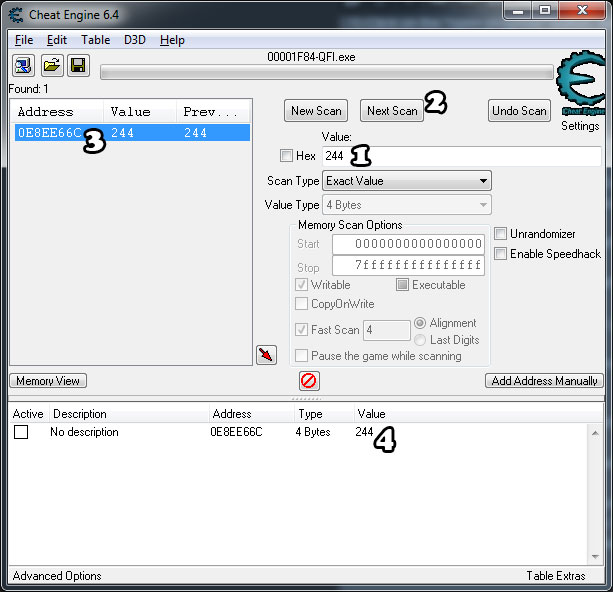Click the scan progress bar
Screen dimensions: 613x592
pos(327,72)
